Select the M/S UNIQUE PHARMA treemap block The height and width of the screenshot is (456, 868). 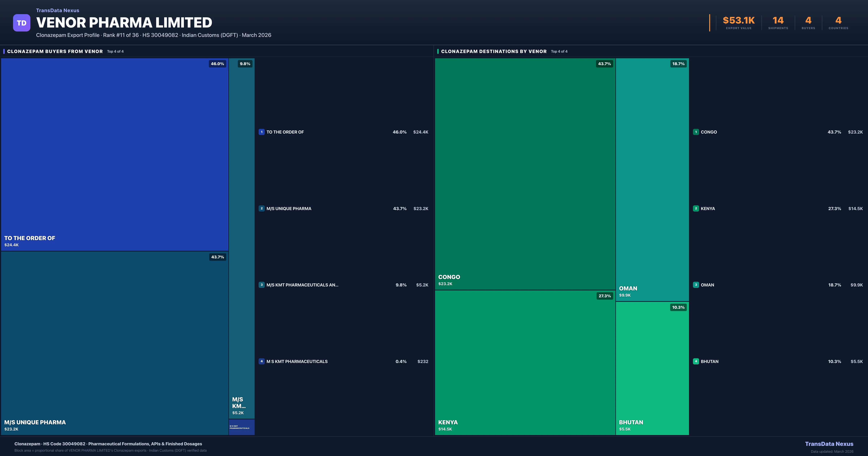point(115,343)
